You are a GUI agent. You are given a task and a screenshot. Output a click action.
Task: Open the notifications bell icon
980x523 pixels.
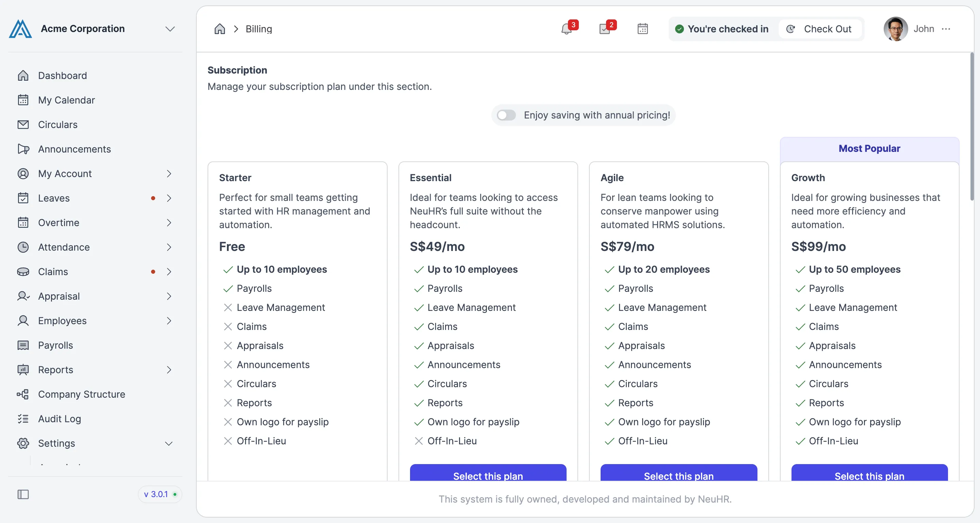[567, 29]
